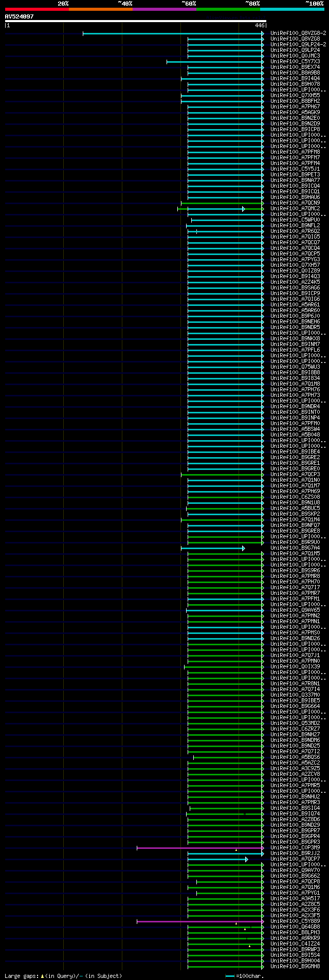Click hit label UniRef100_B9S9R6
Viewport: 329px width, 980px height.
point(295,570)
